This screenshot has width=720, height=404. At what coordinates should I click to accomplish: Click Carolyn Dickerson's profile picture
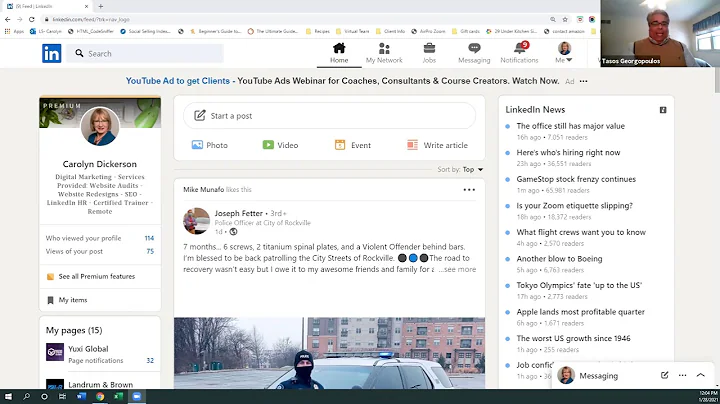tap(100, 126)
